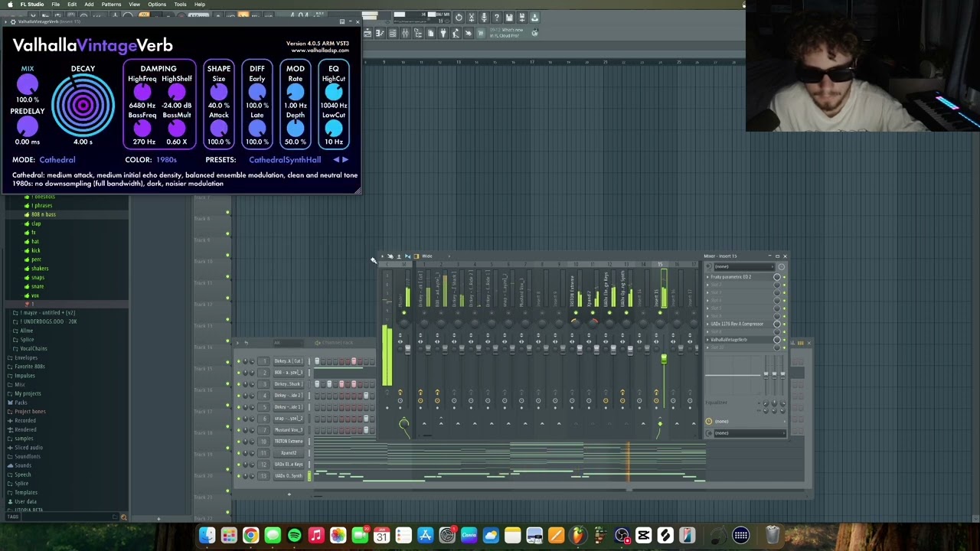Expand the Sliced audio folder
The image size is (980, 551).
[x=28, y=447]
